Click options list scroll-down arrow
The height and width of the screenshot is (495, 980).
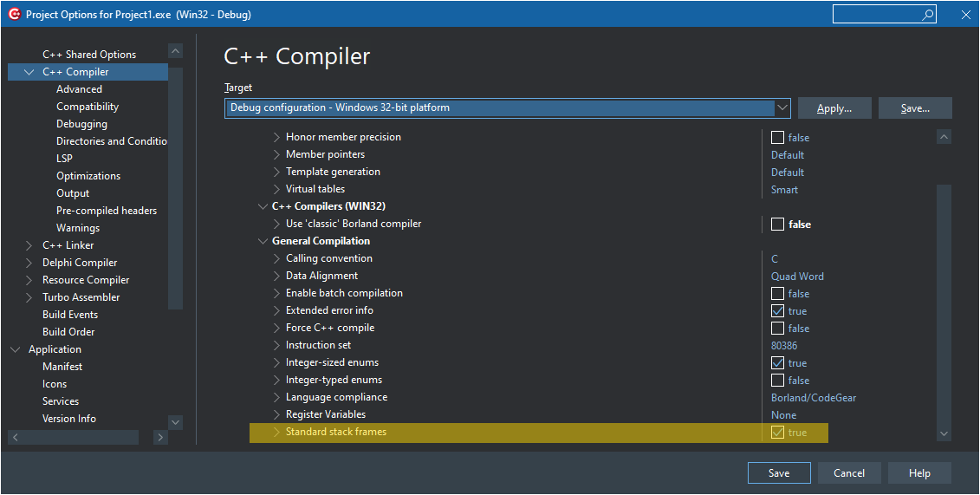tap(944, 433)
